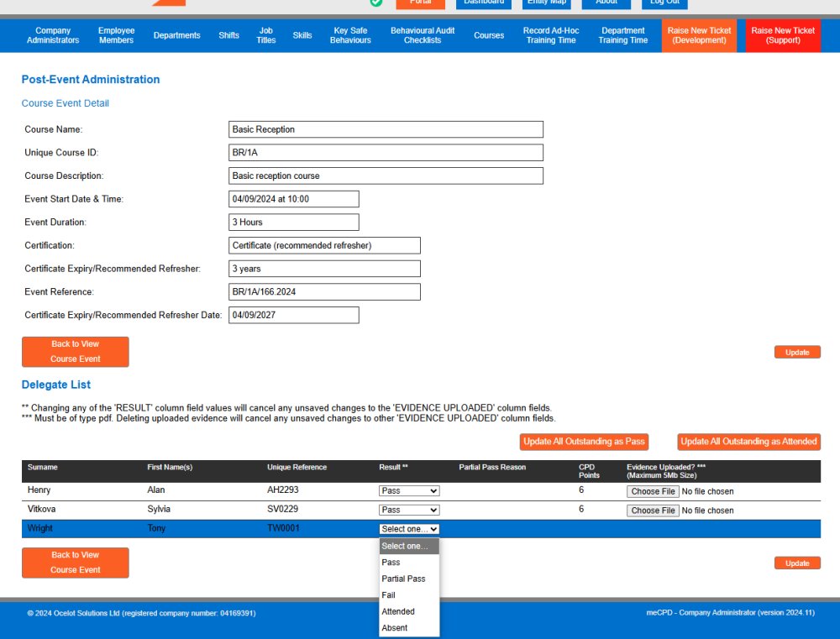The height and width of the screenshot is (639, 840).
Task: Collapse Tony Wright's Result dropdown
Action: (409, 529)
